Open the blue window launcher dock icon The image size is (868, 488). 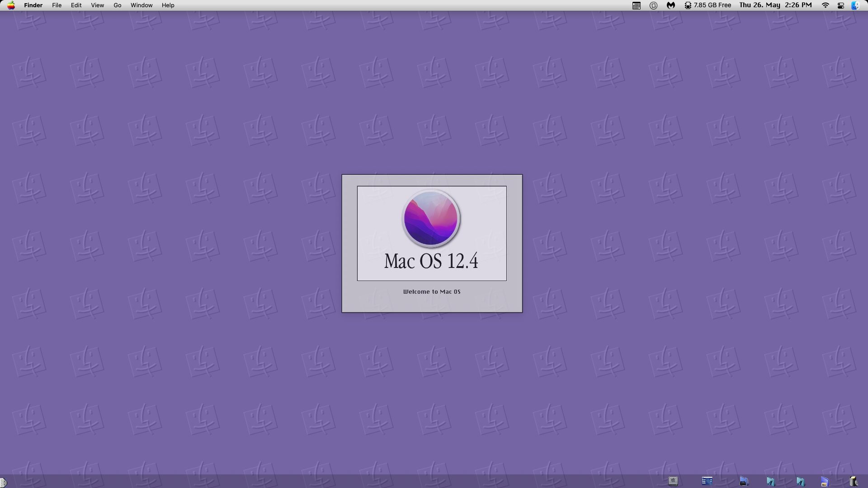tap(707, 481)
